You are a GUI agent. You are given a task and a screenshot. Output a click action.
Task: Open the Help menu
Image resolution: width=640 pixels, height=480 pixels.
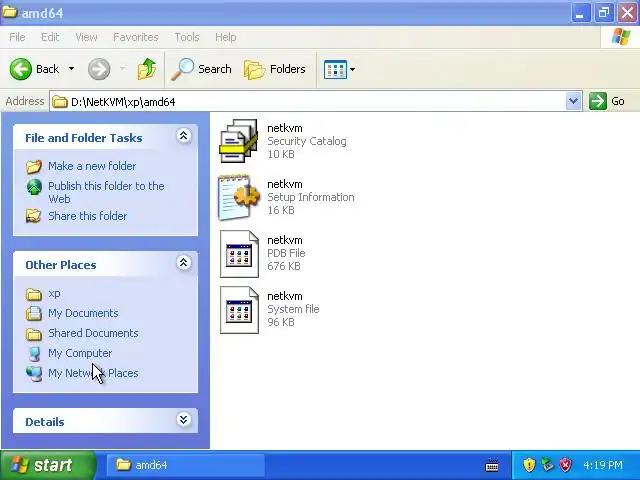coord(225,37)
